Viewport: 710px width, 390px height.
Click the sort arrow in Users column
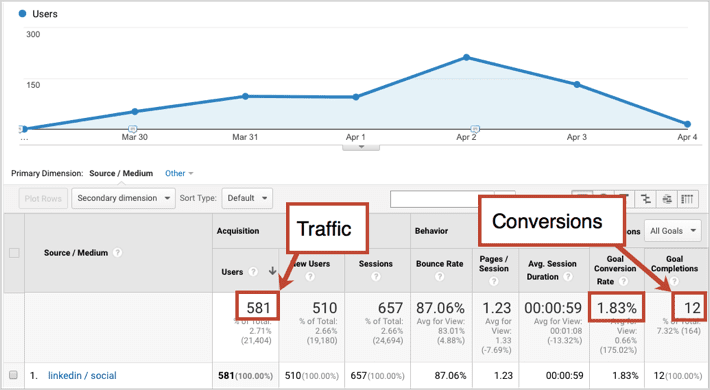272,271
